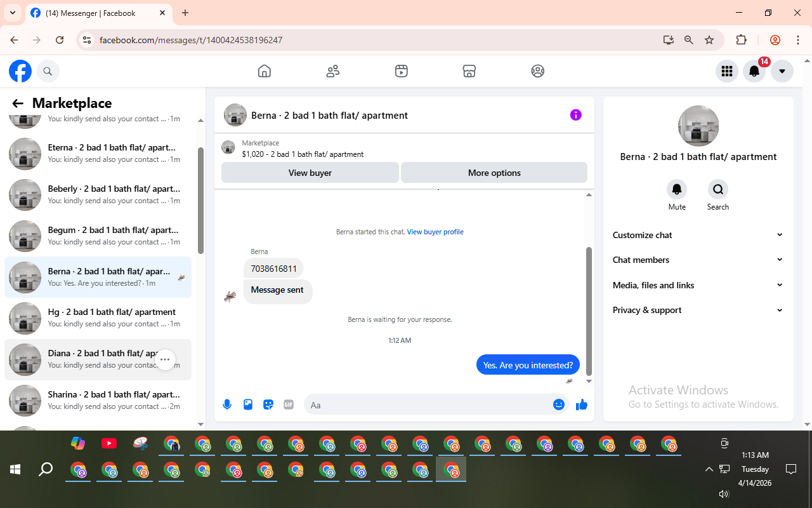Open the account dropdown arrow
Image resolution: width=812 pixels, height=508 pixels.
pyautogui.click(x=782, y=71)
